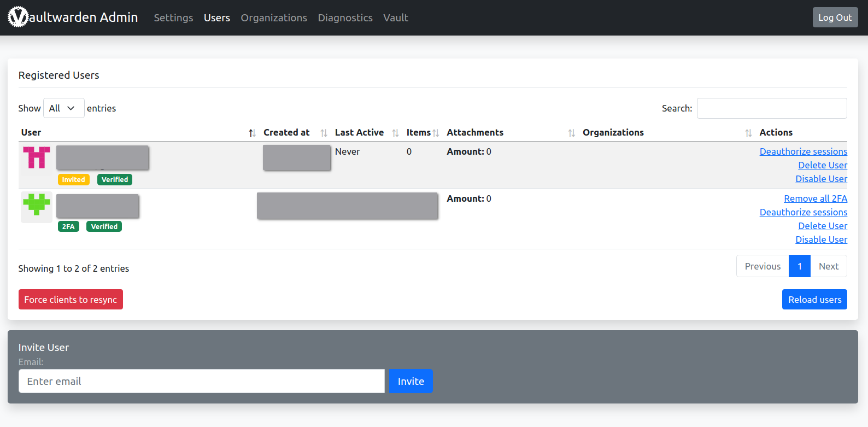Go to the Organizations page
Image resolution: width=868 pixels, height=427 pixels.
[274, 18]
